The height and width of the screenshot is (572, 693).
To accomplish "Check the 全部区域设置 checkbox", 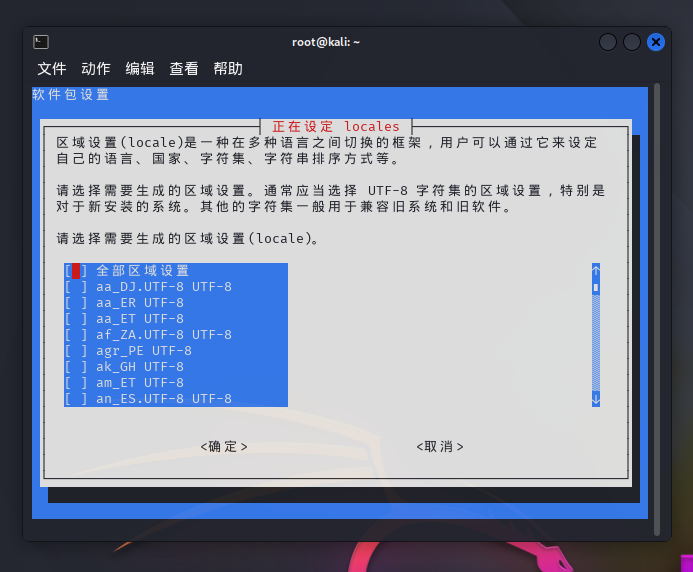I will pyautogui.click(x=76, y=271).
